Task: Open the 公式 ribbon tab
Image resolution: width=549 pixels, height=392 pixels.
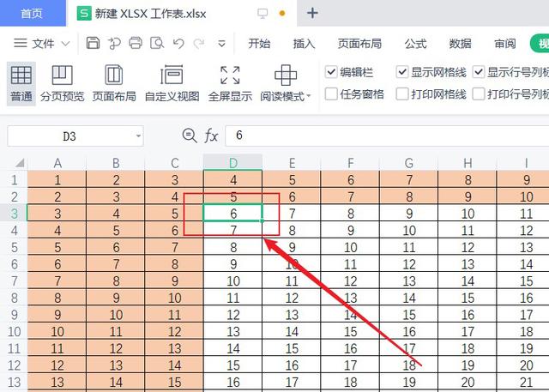Action: 415,44
